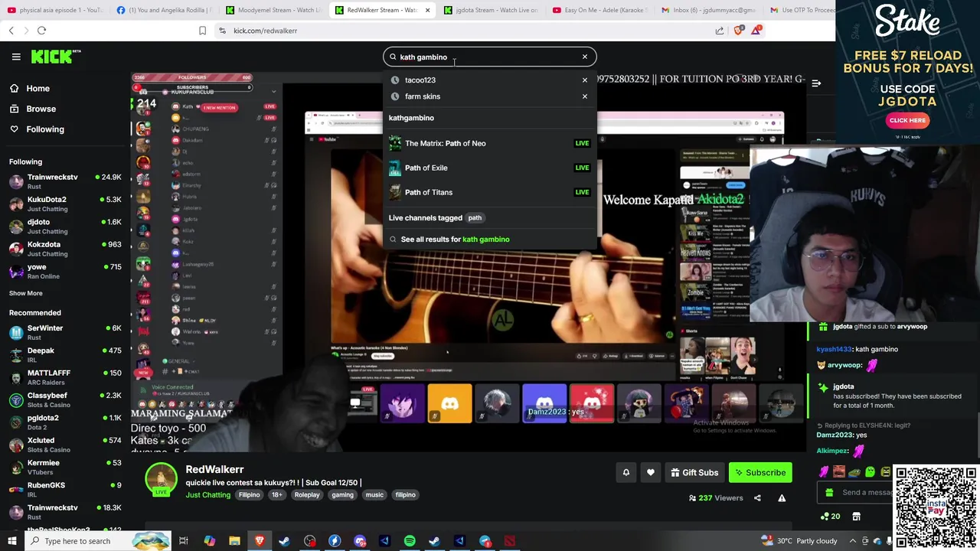
Task: Toggle follow heart for RedWalkerr
Action: coord(650,473)
